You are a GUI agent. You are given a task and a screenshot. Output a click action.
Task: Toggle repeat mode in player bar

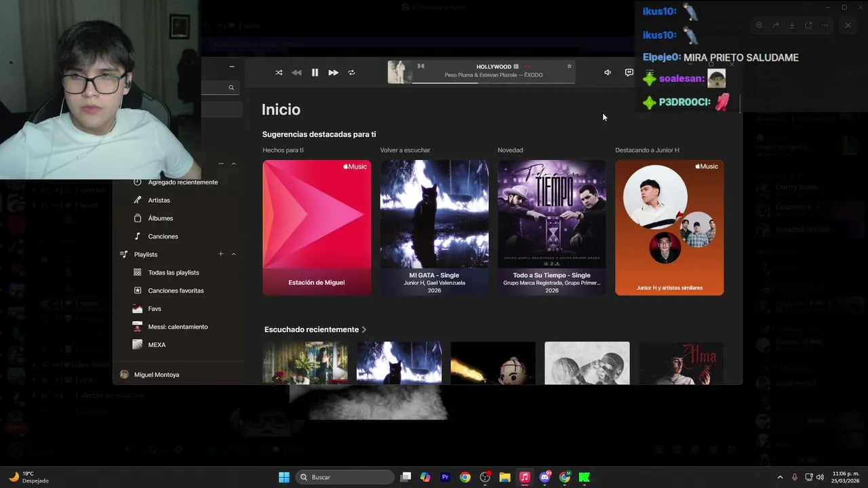coord(351,73)
